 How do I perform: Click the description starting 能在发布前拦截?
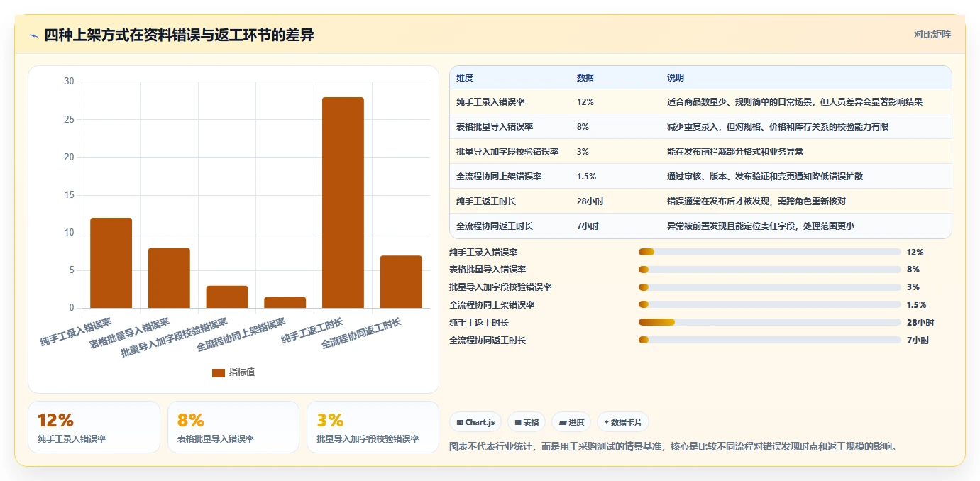coord(735,152)
